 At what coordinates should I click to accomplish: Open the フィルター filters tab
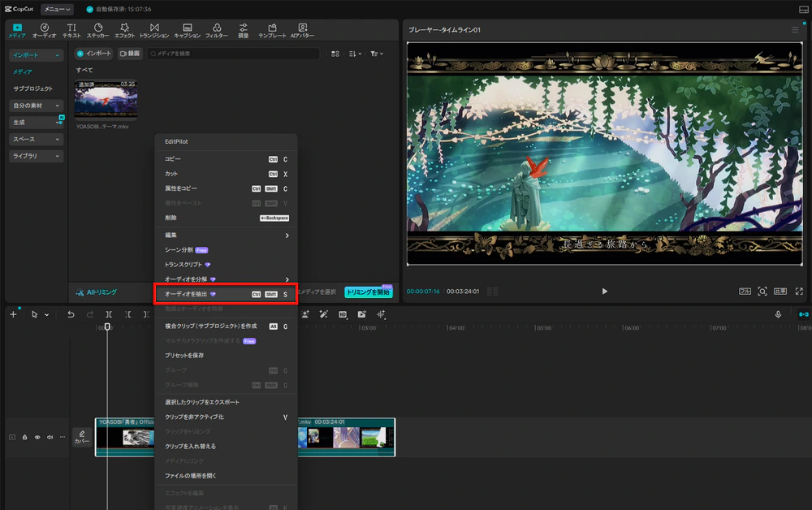pyautogui.click(x=217, y=31)
